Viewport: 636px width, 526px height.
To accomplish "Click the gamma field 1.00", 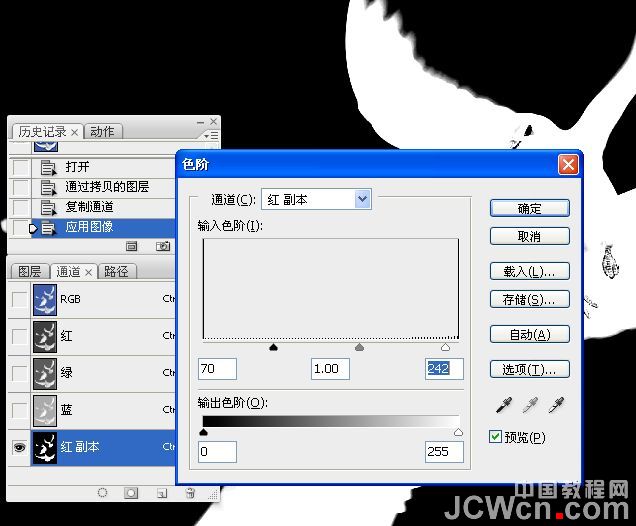I will tap(330, 369).
